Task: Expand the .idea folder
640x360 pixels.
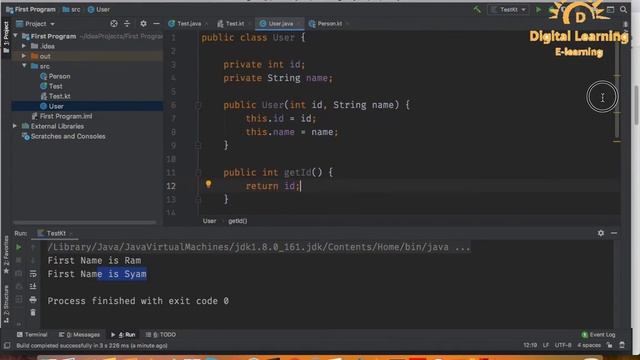Action: 24,46
